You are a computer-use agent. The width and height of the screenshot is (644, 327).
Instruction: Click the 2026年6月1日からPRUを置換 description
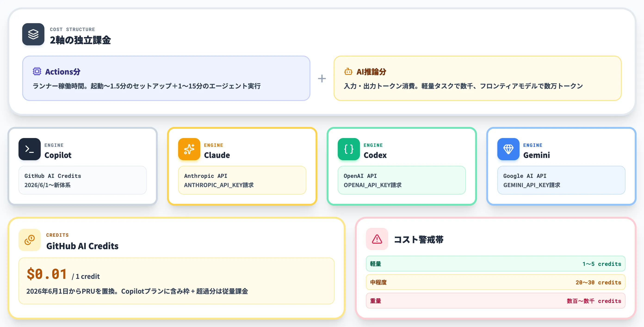pos(137,291)
